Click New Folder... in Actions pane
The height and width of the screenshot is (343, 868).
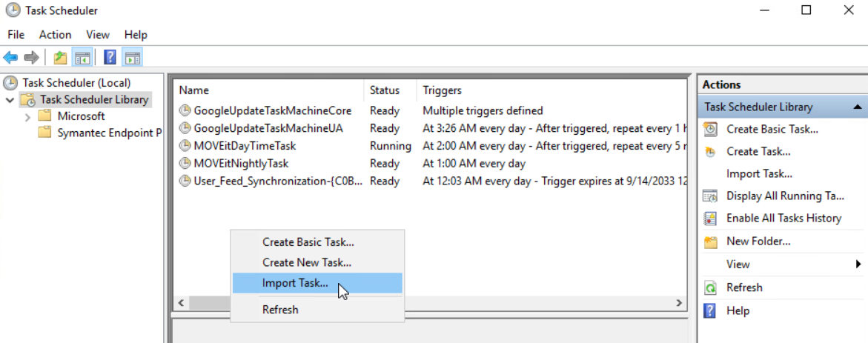click(758, 242)
